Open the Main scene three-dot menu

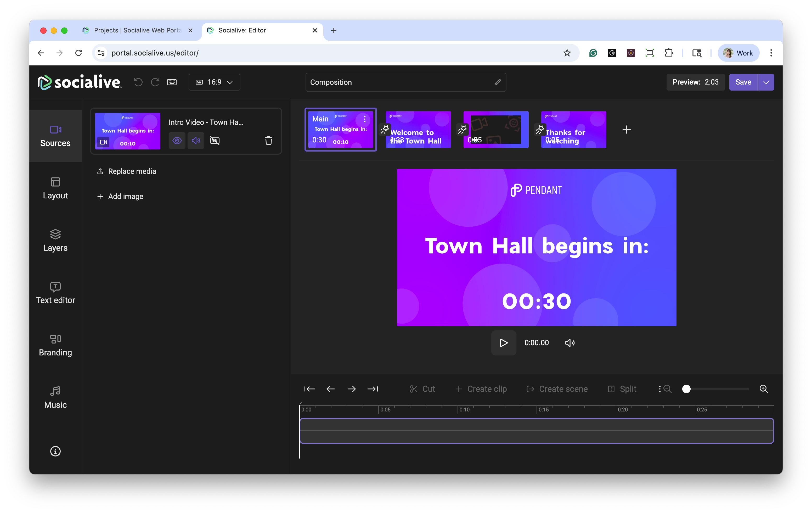[364, 119]
